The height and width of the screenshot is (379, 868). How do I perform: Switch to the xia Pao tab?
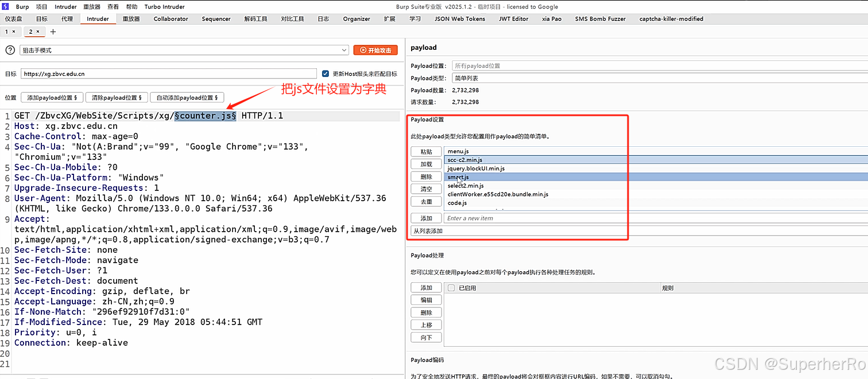(552, 19)
